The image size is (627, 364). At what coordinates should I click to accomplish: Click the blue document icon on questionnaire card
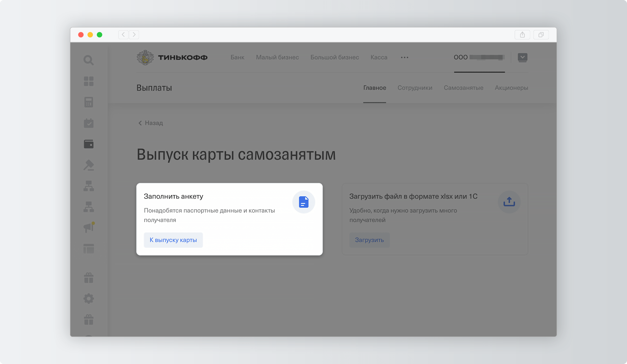[x=304, y=202]
